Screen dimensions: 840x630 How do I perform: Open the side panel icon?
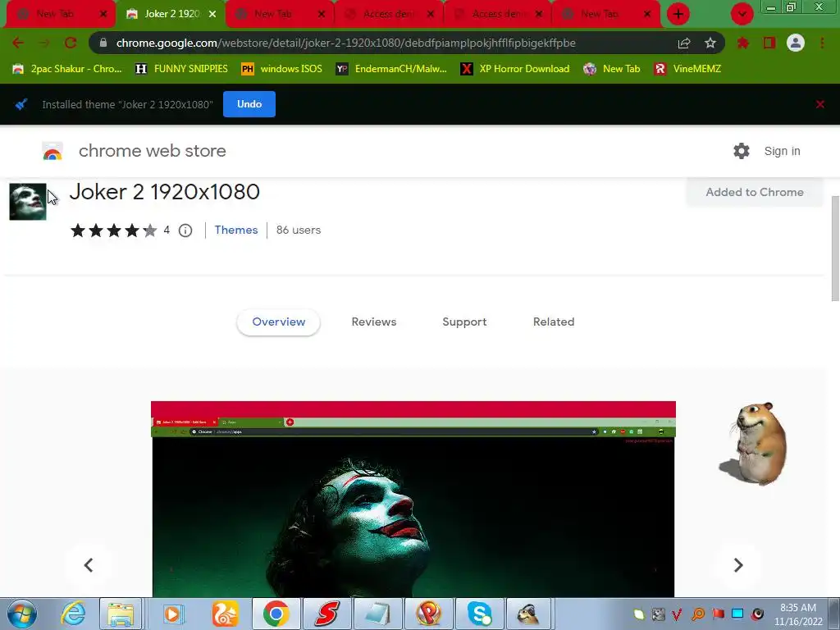[x=769, y=43]
